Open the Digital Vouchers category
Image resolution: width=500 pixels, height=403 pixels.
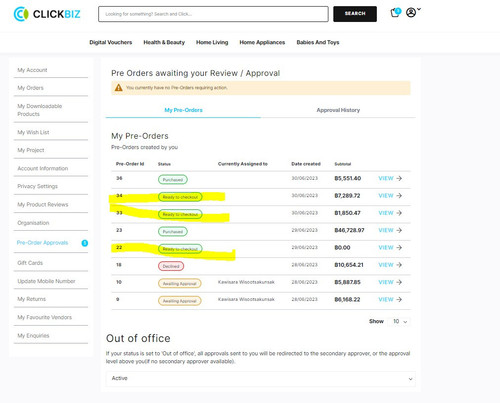[111, 42]
